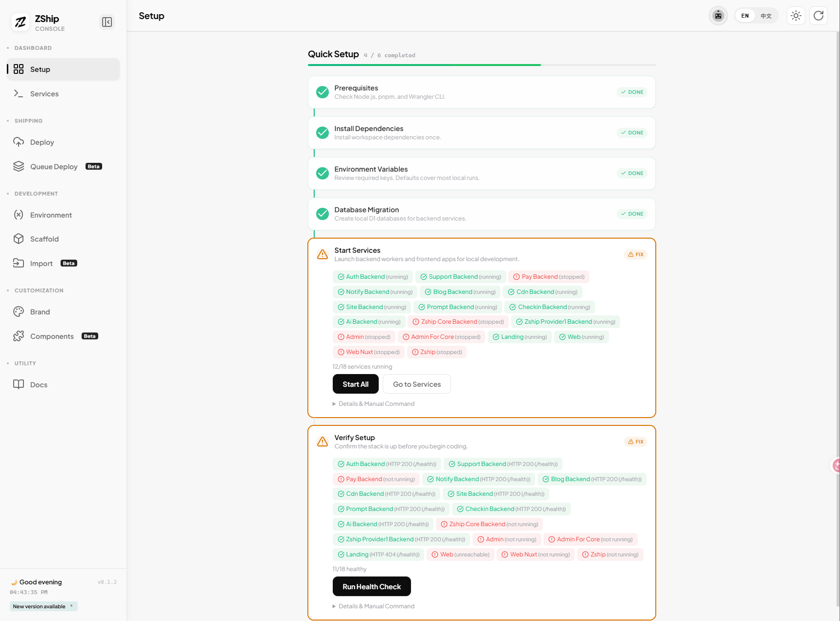Click the Import Beta sidebar icon
The height and width of the screenshot is (621, 840).
(18, 263)
